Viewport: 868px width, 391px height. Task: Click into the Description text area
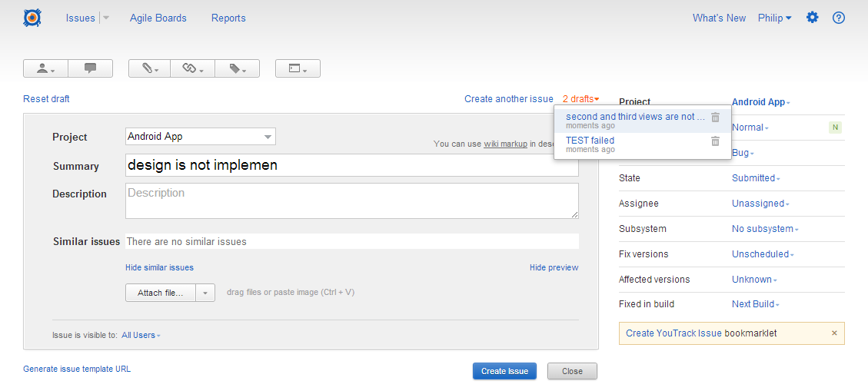pyautogui.click(x=351, y=200)
